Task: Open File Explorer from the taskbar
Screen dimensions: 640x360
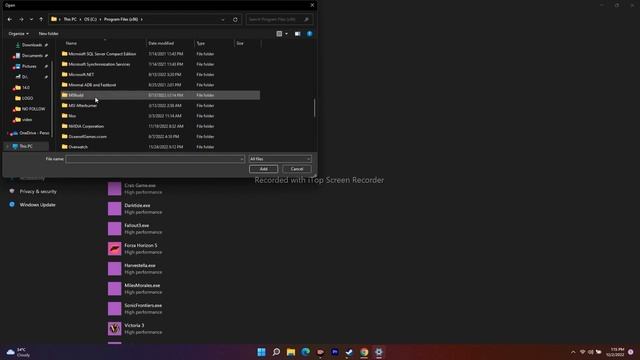Action: click(x=291, y=352)
